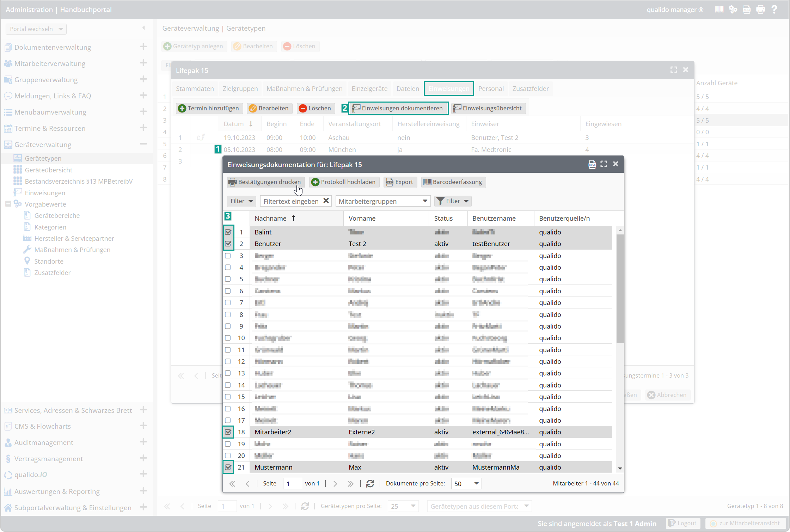Click the XLSX export icon in dialog header

click(592, 164)
